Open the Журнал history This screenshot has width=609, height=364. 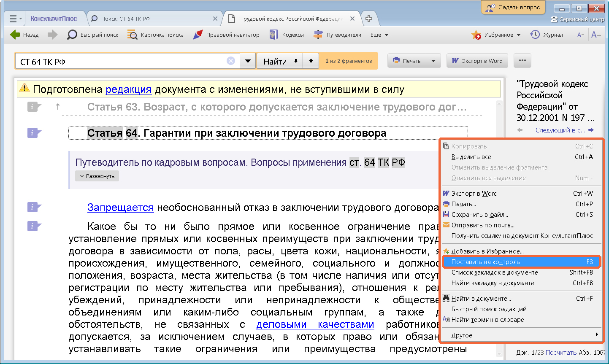click(547, 35)
